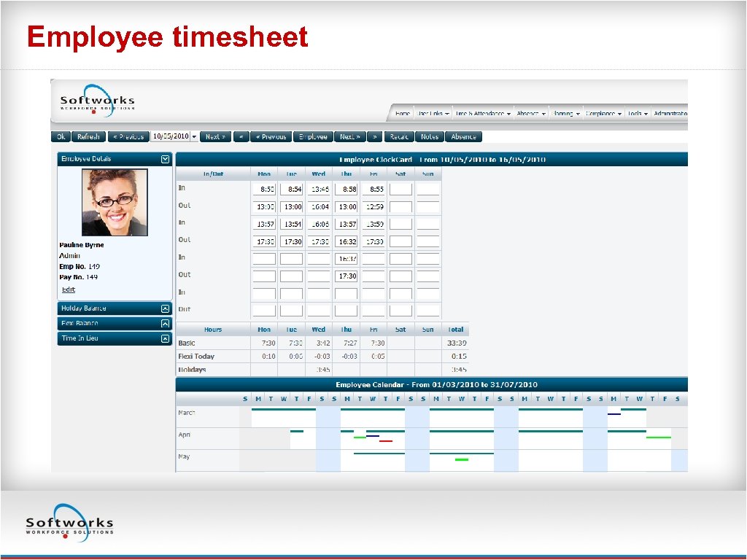Expand the Flexi Balance section
Image resolution: width=747 pixels, height=560 pixels.
tap(166, 323)
